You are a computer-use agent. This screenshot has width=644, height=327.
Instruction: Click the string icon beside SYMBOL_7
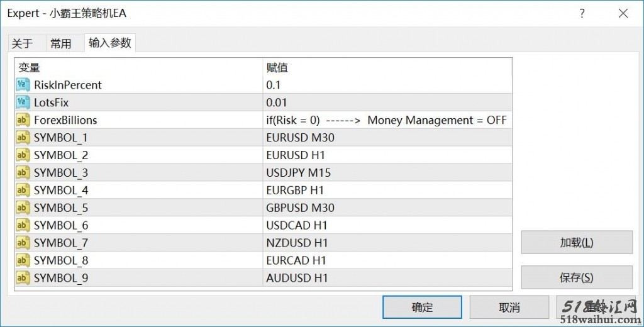pyautogui.click(x=23, y=243)
